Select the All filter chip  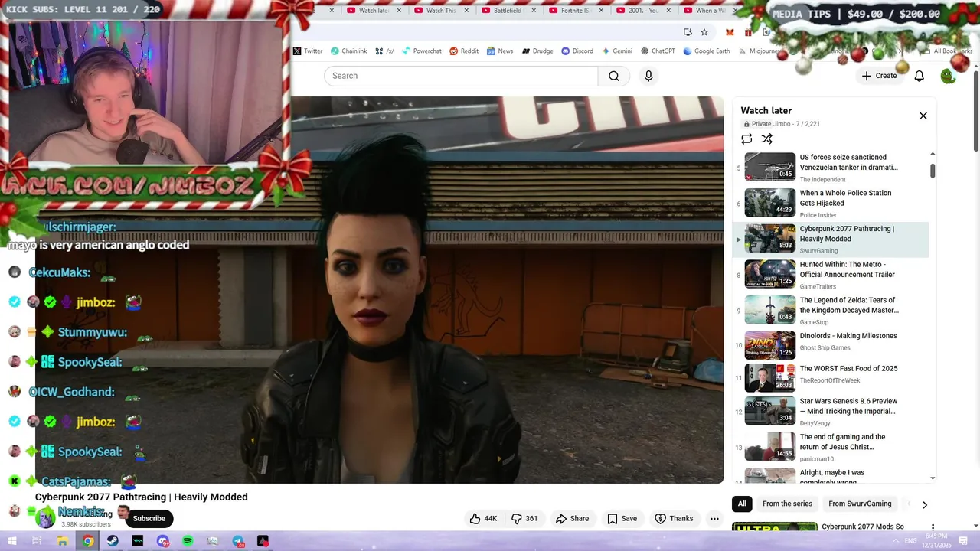click(x=742, y=504)
